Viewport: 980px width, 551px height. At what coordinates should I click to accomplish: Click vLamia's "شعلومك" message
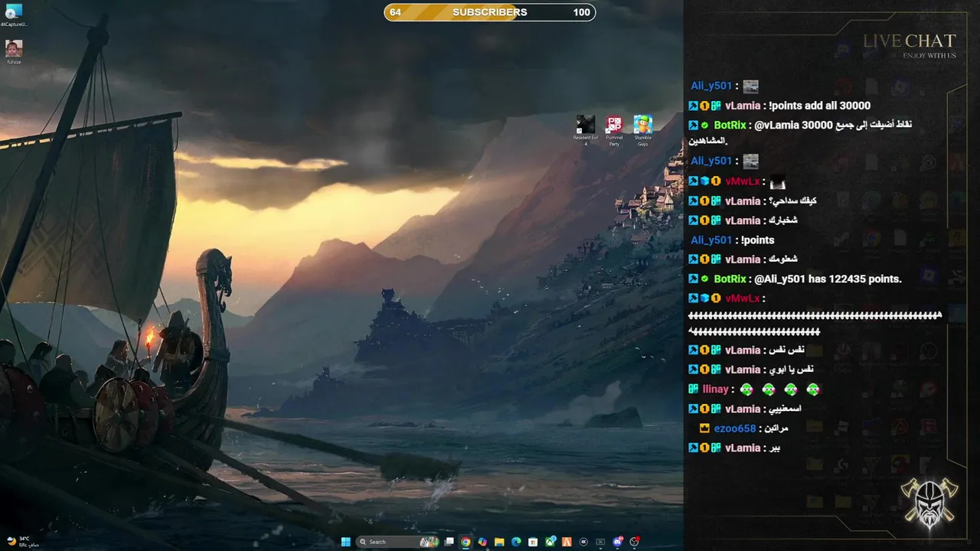coord(782,259)
